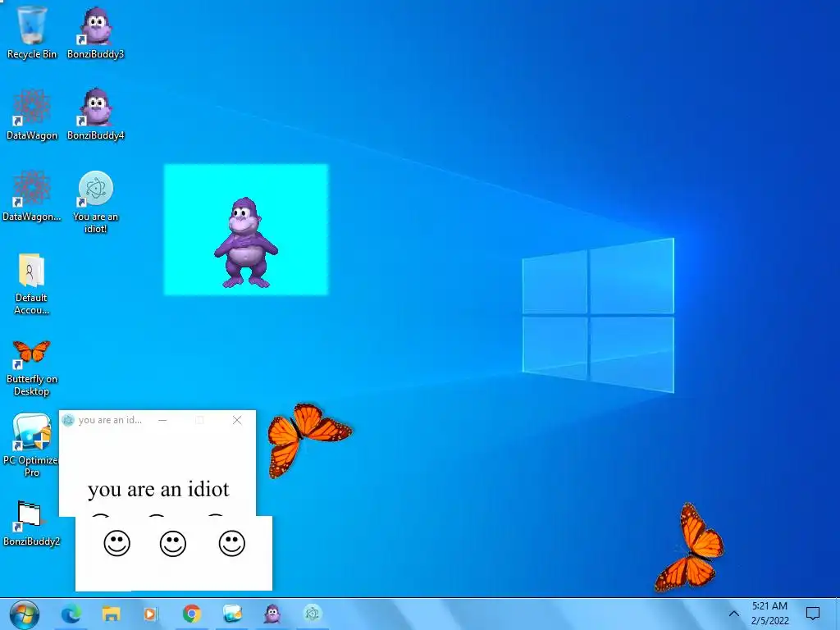Launch the BonziBuddy3 shortcut
The height and width of the screenshot is (630, 840).
coord(95,32)
